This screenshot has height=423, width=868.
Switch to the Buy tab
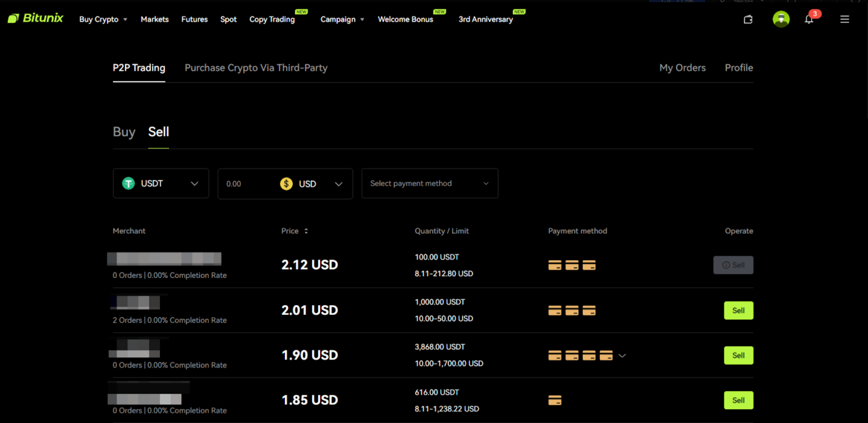(124, 132)
